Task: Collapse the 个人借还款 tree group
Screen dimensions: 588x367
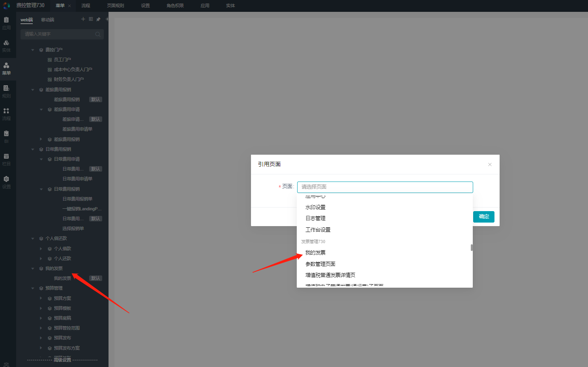Action: 33,238
